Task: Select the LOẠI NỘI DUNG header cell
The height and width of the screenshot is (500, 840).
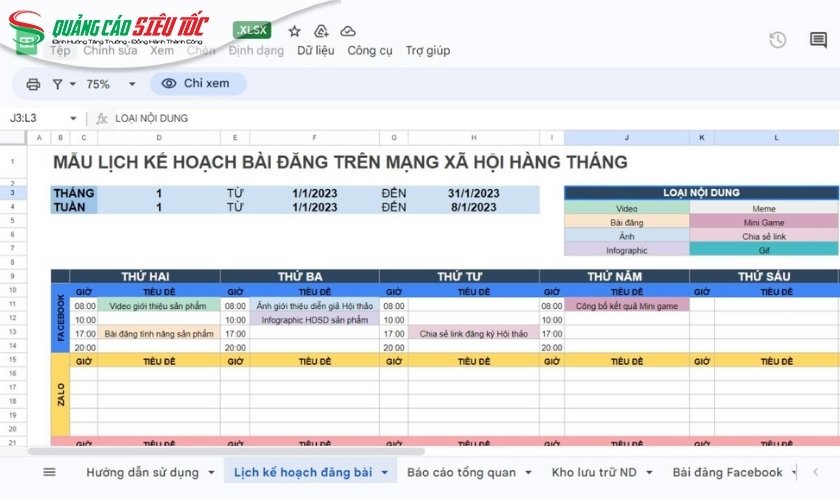Action: (701, 193)
